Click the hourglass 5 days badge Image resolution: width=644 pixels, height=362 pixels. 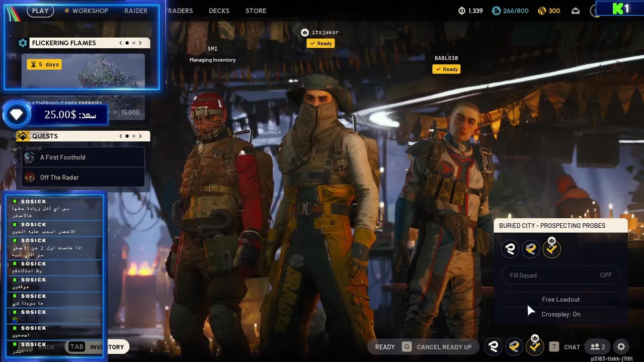[44, 64]
